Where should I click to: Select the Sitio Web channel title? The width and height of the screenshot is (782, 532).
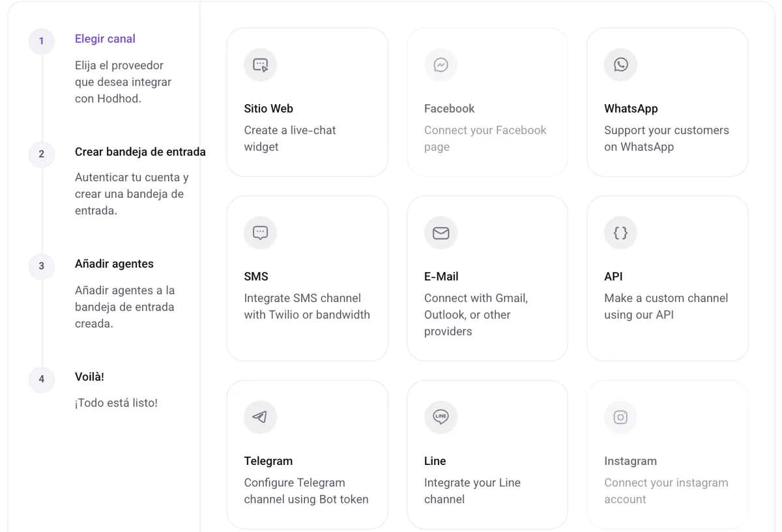pyautogui.click(x=268, y=109)
